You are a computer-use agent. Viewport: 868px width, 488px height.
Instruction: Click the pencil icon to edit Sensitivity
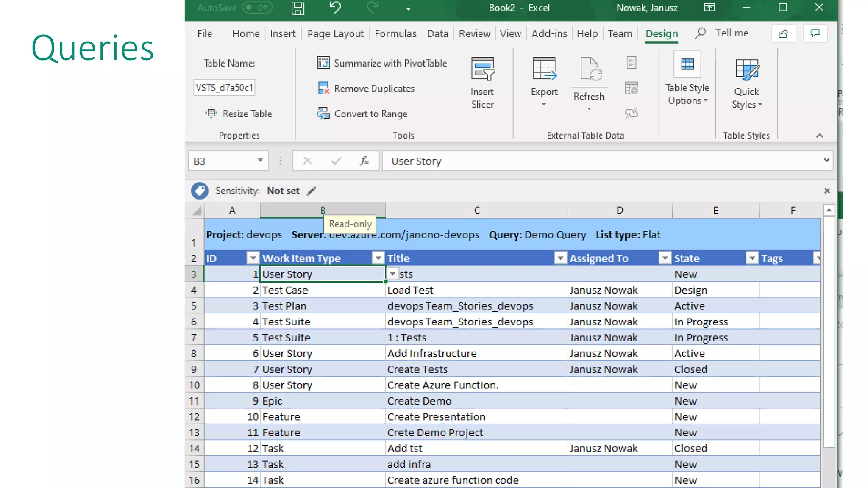(312, 191)
